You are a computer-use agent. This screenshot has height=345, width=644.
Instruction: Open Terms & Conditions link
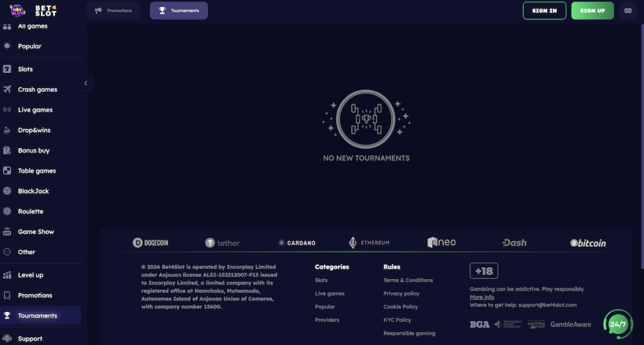tap(408, 280)
